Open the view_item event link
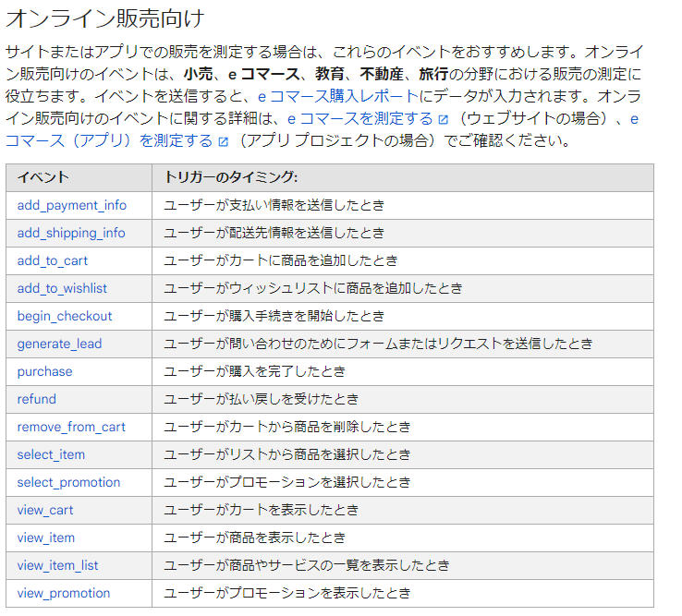Image resolution: width=682 pixels, height=616 pixels. [45, 538]
